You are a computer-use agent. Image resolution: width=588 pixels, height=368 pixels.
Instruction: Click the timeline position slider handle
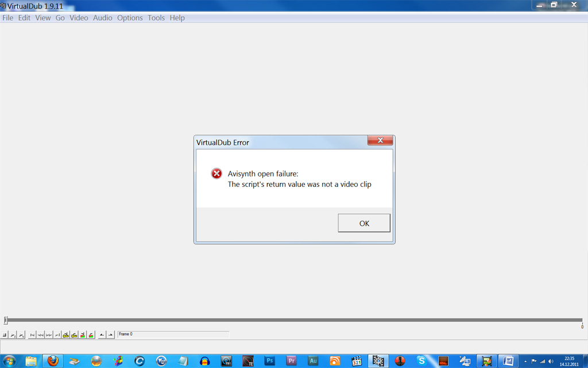[x=5, y=320]
